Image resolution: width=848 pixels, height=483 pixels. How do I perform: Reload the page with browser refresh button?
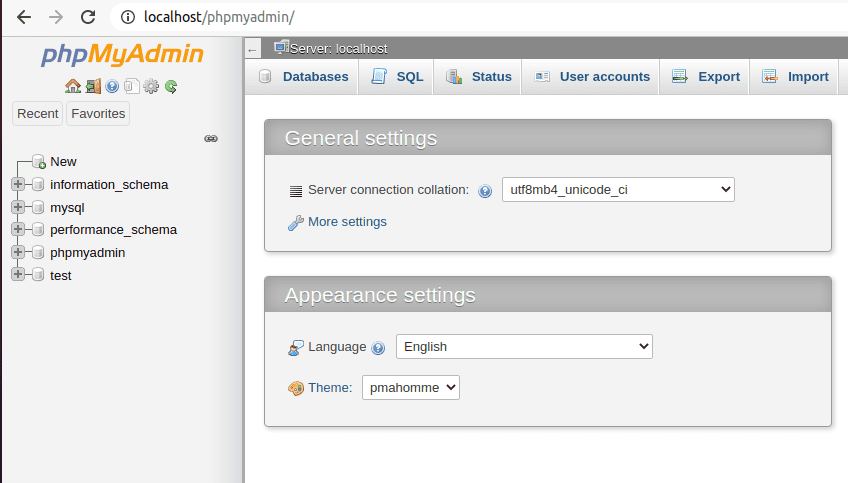pyautogui.click(x=88, y=17)
